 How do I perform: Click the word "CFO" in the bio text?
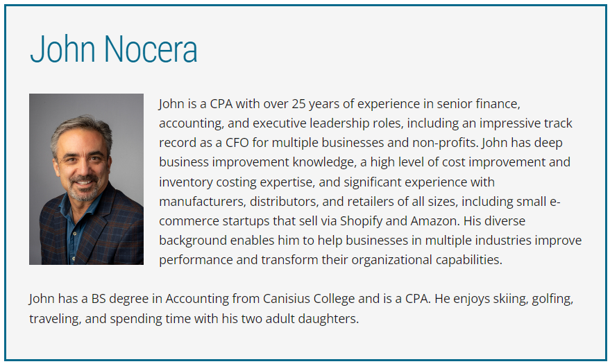click(x=237, y=143)
